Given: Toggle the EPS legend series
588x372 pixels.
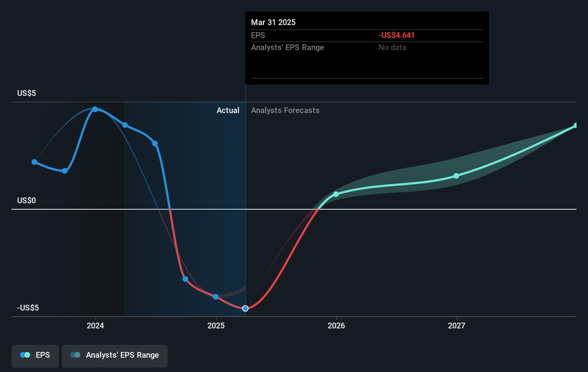Looking at the screenshot, I should click(35, 356).
